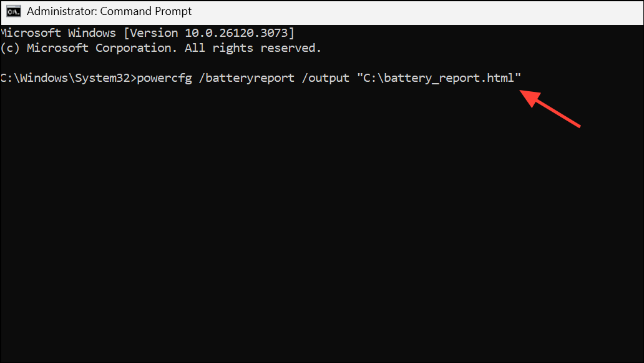Click the empty black terminal area below the command
The height and width of the screenshot is (363, 644).
(322, 226)
